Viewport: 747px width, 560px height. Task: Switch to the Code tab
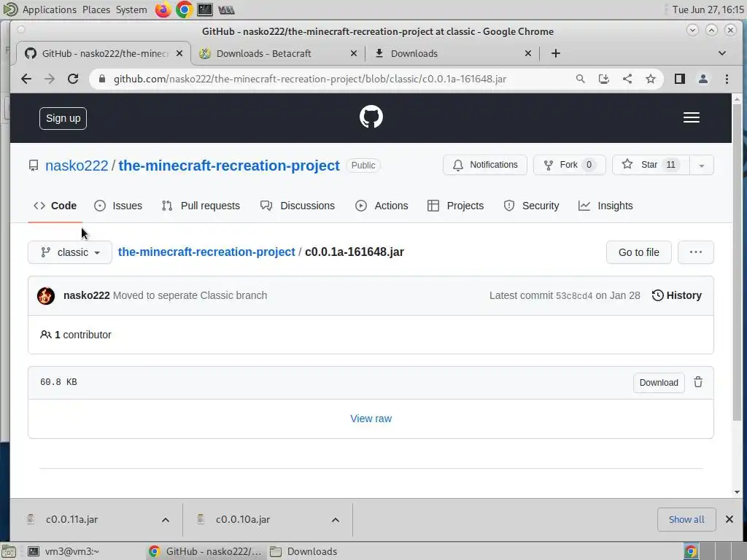coord(55,206)
